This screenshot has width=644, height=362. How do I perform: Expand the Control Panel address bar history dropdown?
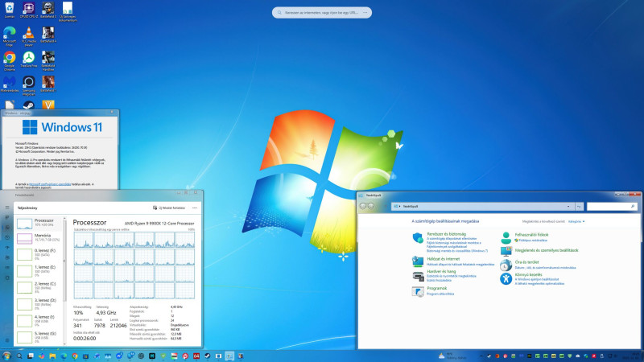click(568, 207)
